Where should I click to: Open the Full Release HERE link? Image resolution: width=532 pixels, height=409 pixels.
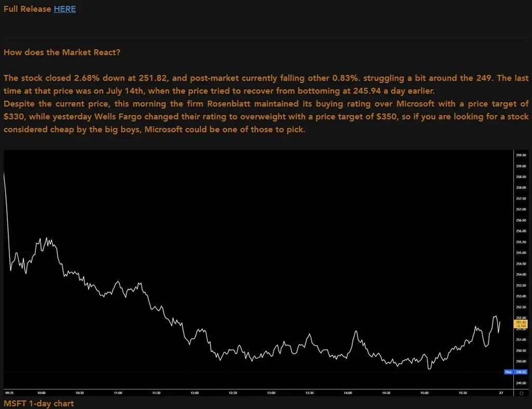tap(64, 9)
